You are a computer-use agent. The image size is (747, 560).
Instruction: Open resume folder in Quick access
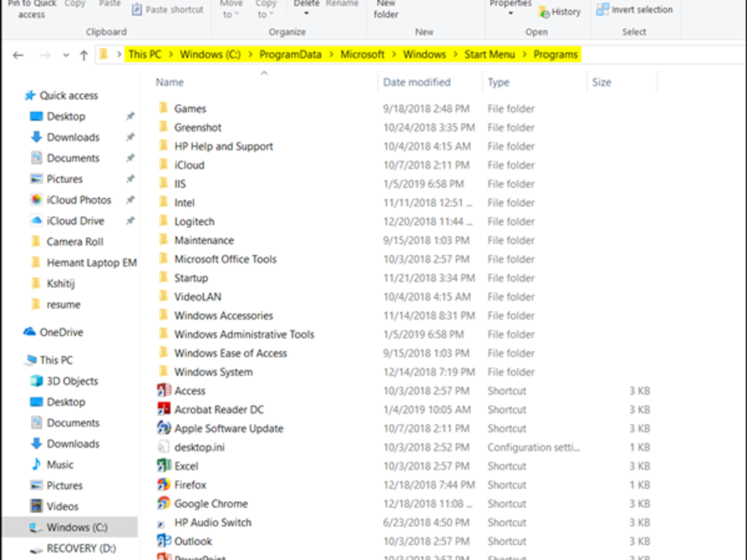coord(55,305)
